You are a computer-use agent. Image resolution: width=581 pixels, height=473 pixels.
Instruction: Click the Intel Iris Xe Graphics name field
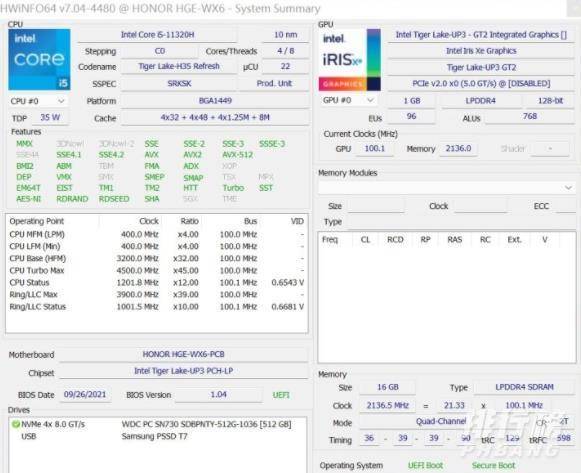click(x=481, y=51)
